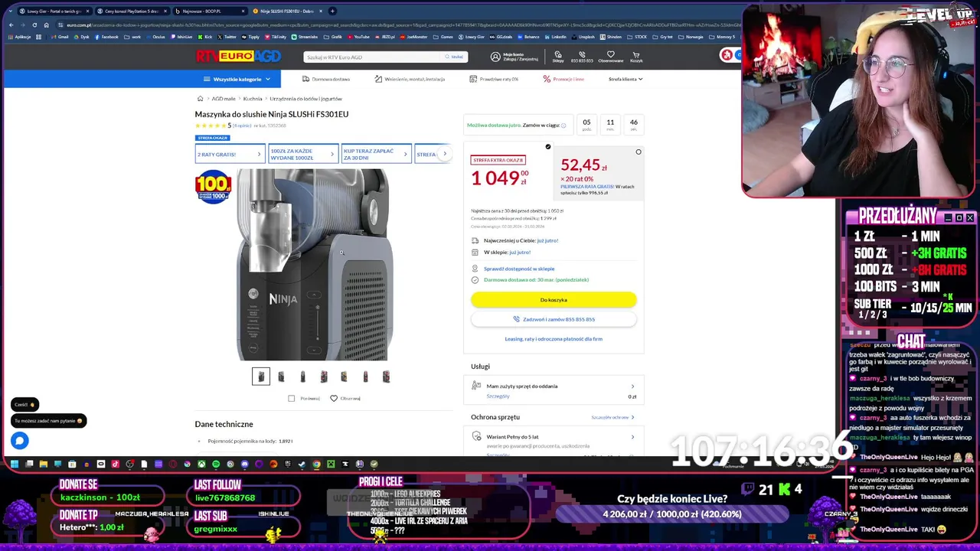Open Steam from taskbar
Image resolution: width=980 pixels, height=551 pixels.
point(302,464)
